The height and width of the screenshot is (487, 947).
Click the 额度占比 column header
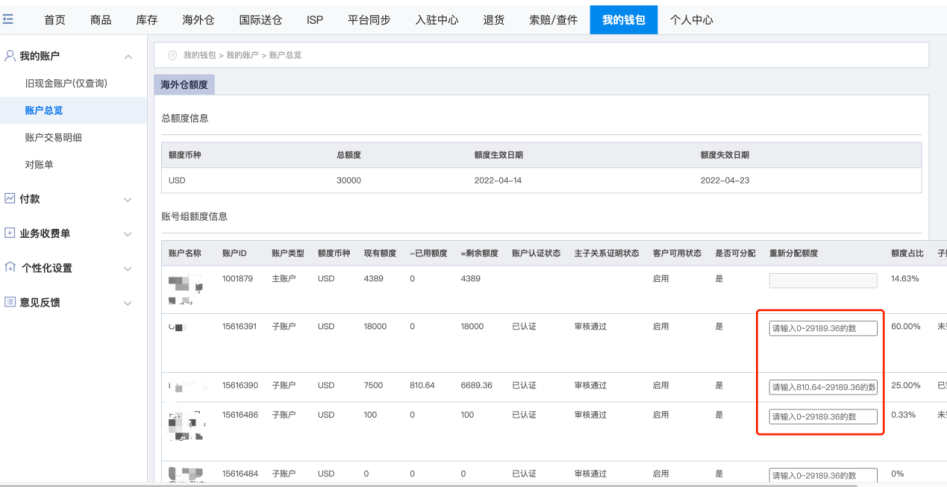(x=908, y=253)
